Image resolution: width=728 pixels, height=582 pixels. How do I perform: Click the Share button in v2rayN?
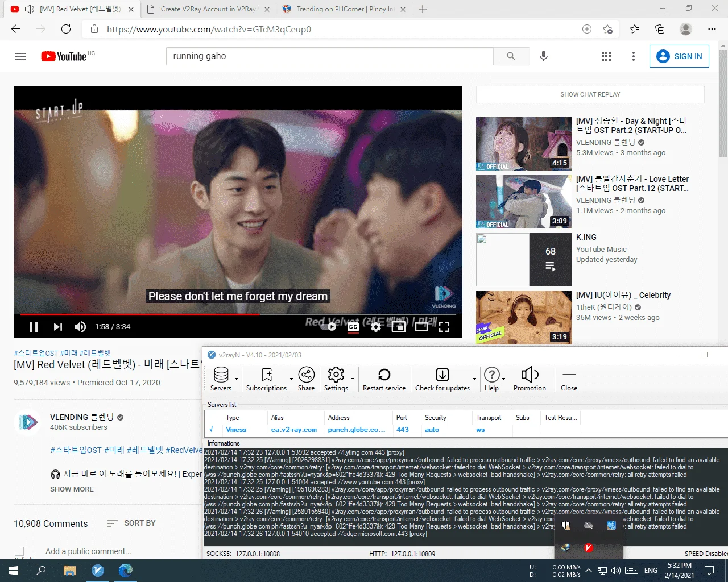306,379
